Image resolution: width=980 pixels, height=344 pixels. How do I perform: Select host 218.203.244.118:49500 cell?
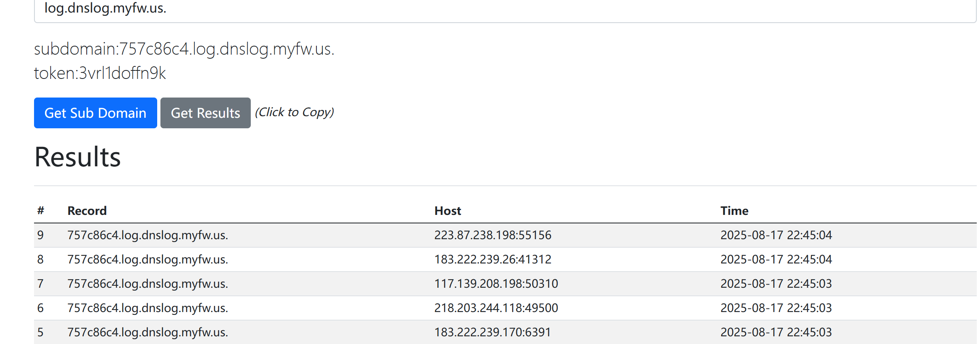496,308
